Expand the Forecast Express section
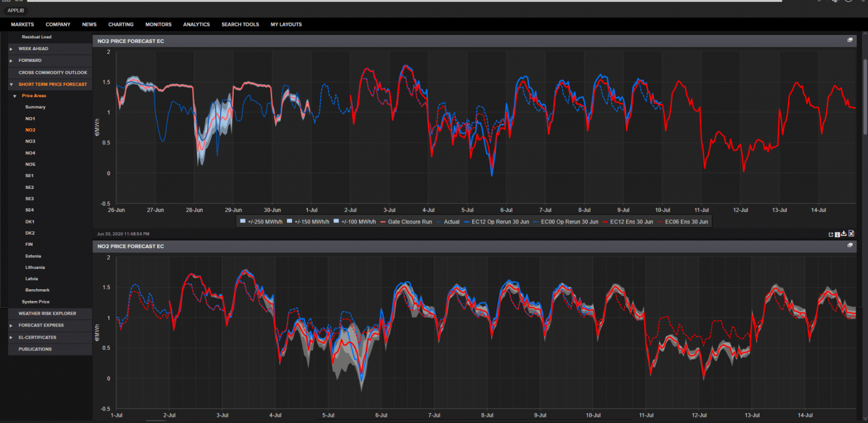This screenshot has width=868, height=423. coord(11,325)
